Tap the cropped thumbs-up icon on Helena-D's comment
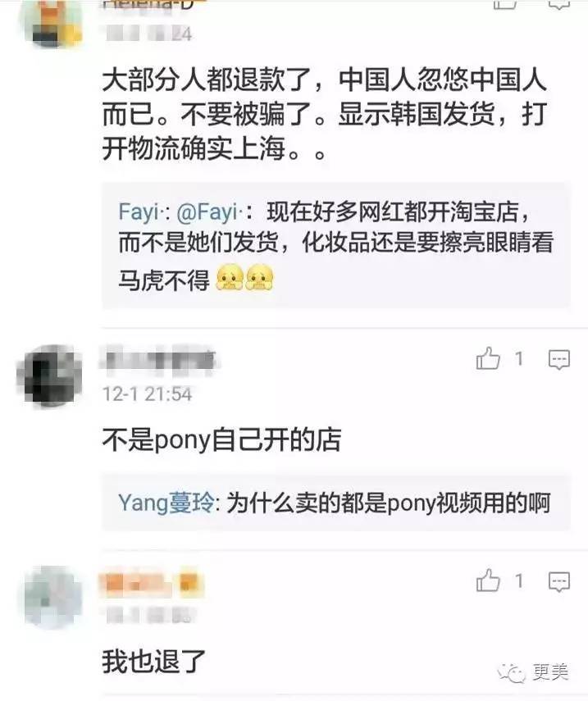 click(505, 4)
